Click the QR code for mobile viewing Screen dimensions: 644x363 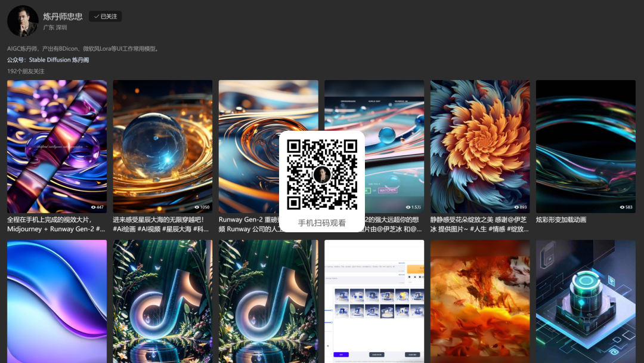[322, 175]
